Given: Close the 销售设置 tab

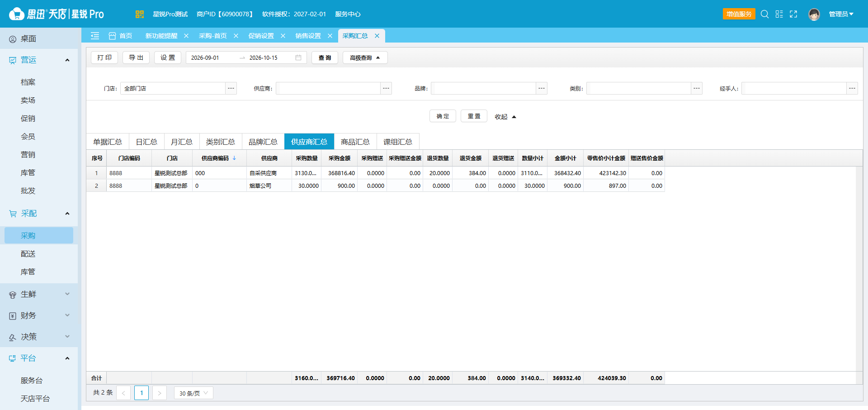Looking at the screenshot, I should click(x=330, y=36).
